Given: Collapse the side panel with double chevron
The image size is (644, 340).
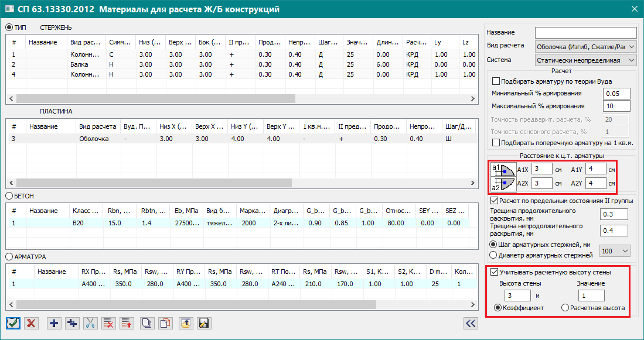Looking at the screenshot, I should point(470,323).
